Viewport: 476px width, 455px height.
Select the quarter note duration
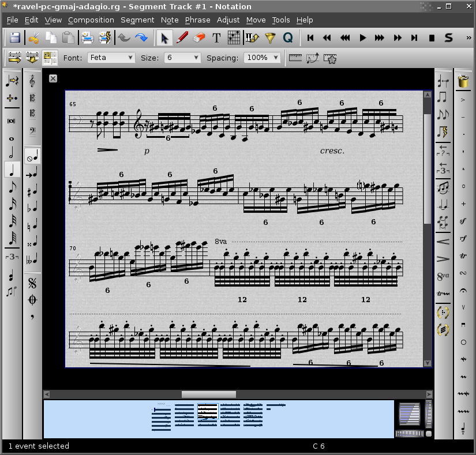click(13, 168)
